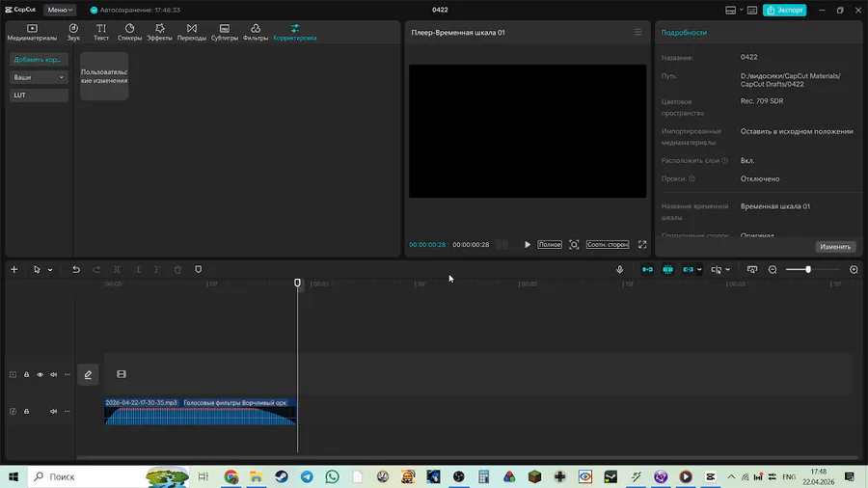The height and width of the screenshot is (488, 868).
Task: Click the delete-left trim tool
Action: (x=137, y=269)
